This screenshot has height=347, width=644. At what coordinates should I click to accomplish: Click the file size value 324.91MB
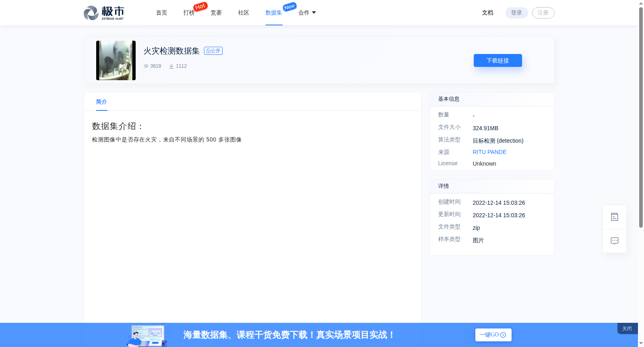point(485,128)
